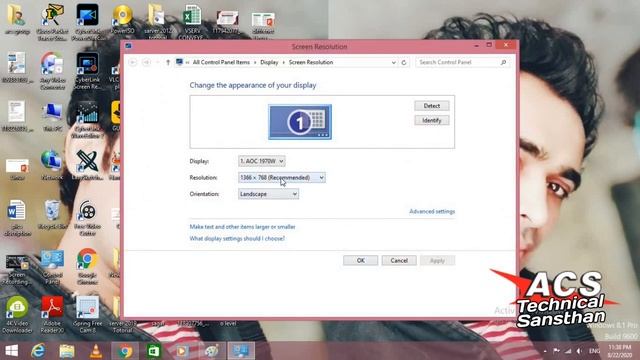
Task: Open Any Video Converter shortcut
Action: (x=52, y=71)
